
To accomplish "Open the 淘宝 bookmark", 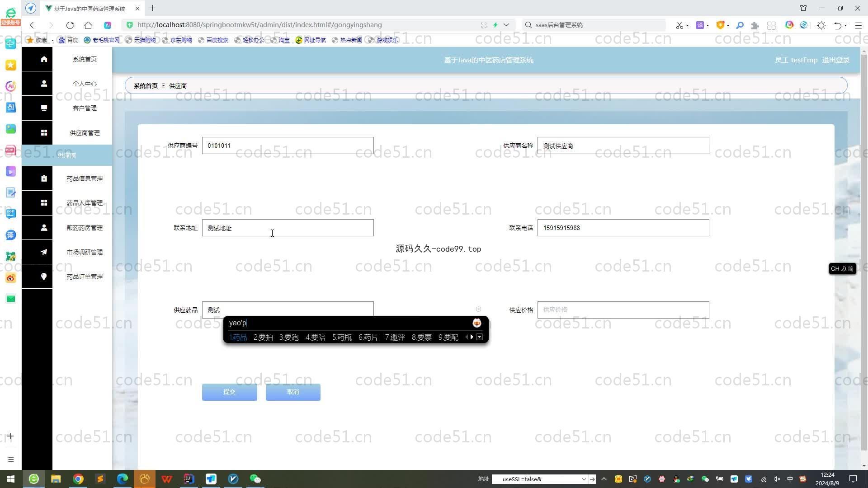I will tap(280, 40).
